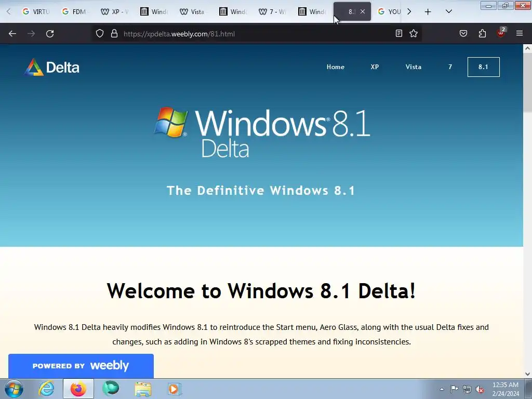Switch to the FDM Google tab
Screen dimensions: 532x399
[x=75, y=11]
